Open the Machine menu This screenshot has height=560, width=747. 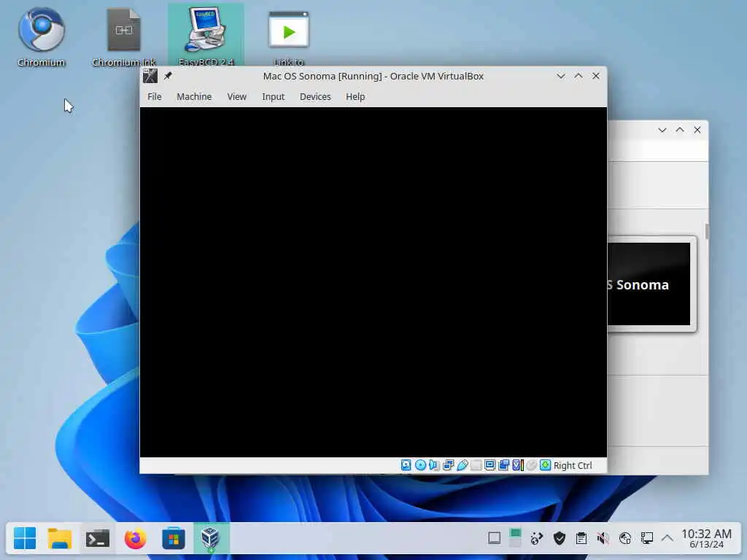tap(194, 97)
